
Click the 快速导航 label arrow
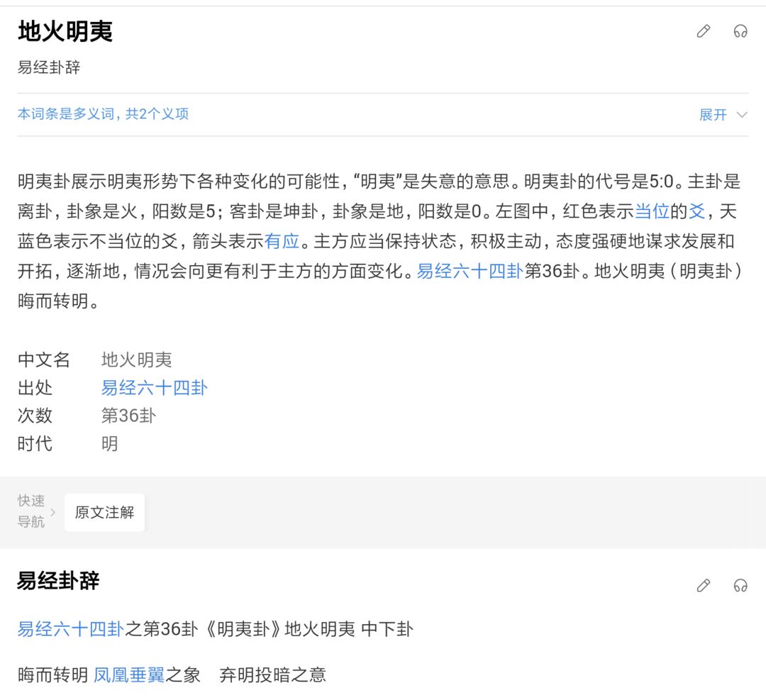click(52, 512)
